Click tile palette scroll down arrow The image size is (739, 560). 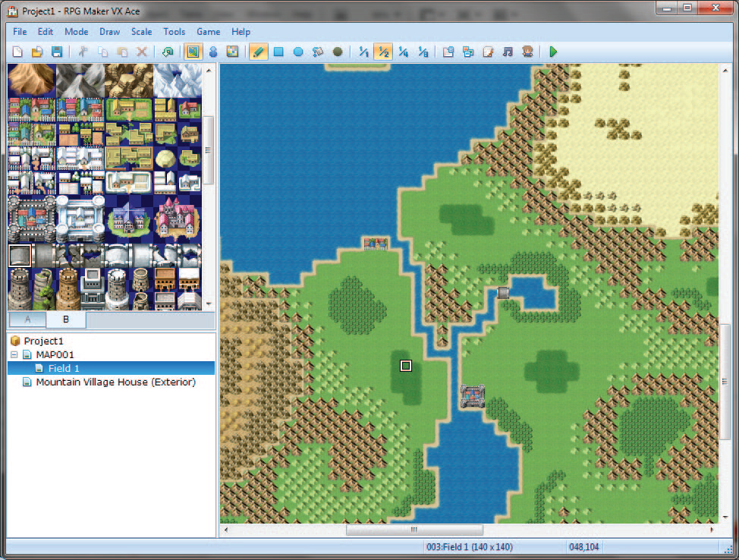click(209, 304)
